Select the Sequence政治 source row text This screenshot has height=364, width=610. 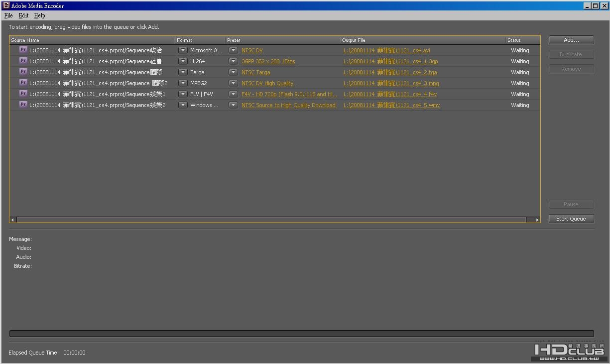[x=96, y=50]
